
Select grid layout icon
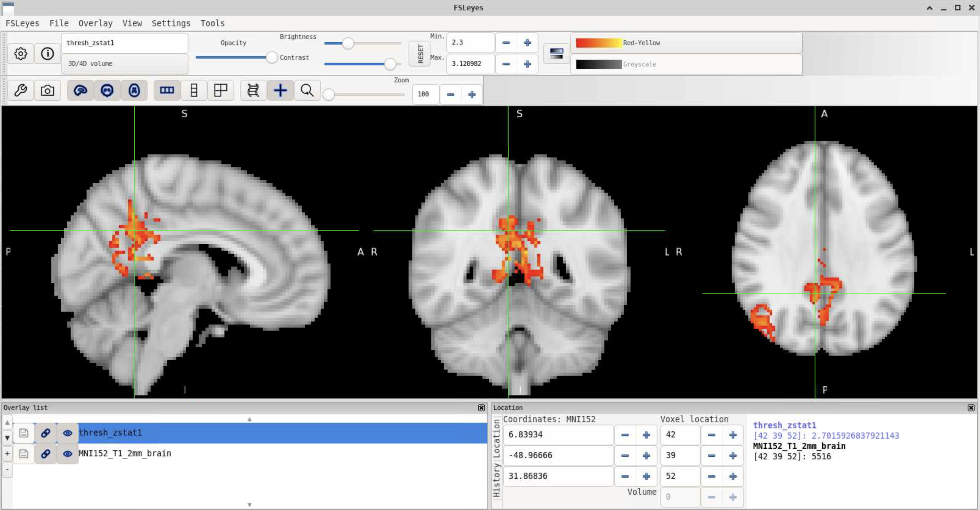[x=221, y=91]
